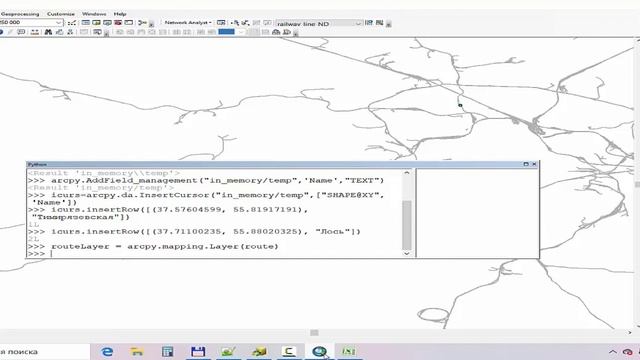
Task: Click the Windows search box in the taskbar
Action: tap(44, 351)
